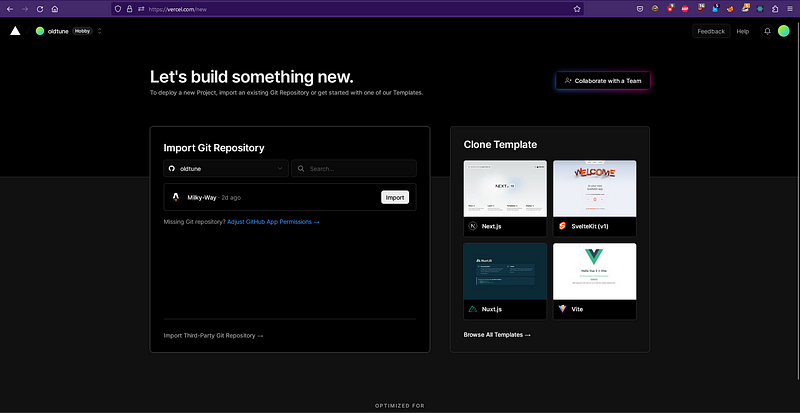Bookmark this page with the star icon
This screenshot has height=413, width=800.
coord(577,9)
